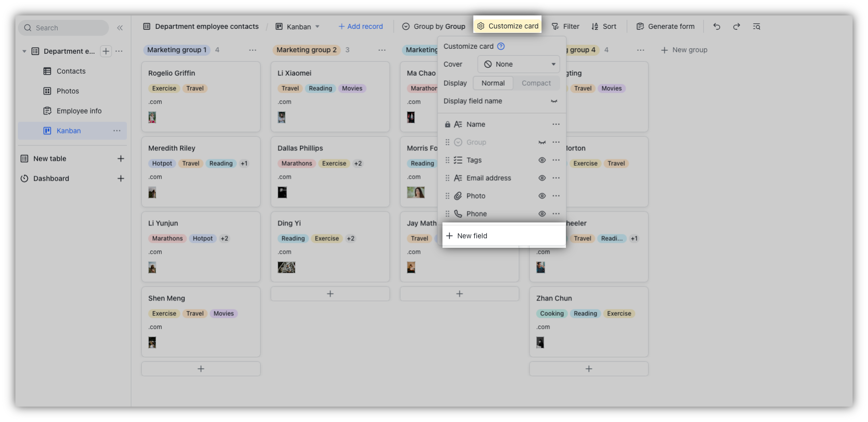The image size is (868, 422).
Task: Open the find records search icon
Action: point(757,26)
